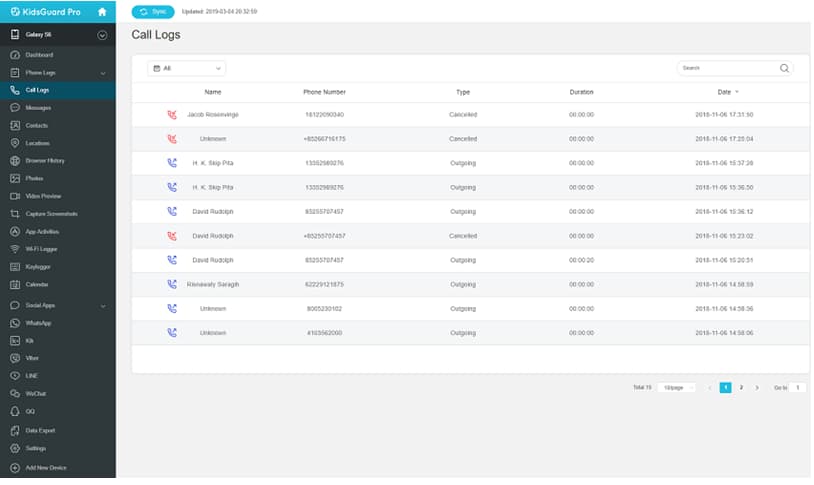Image resolution: width=814 pixels, height=485 pixels.
Task: Open Wi-Fi Logger in sidebar
Action: tap(41, 248)
